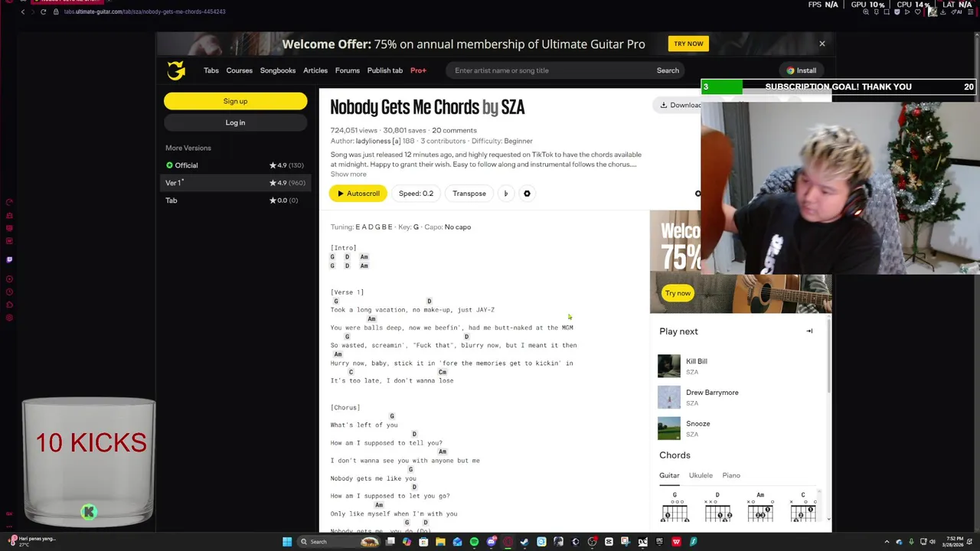Screen dimensions: 980x551
Task: Click the Search button
Action: (668, 70)
